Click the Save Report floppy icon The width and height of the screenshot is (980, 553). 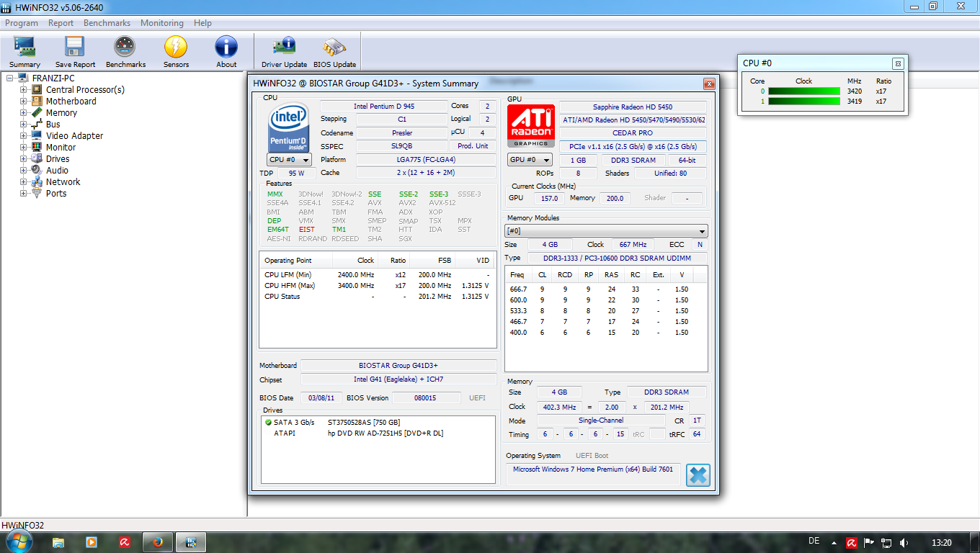[x=75, y=52]
